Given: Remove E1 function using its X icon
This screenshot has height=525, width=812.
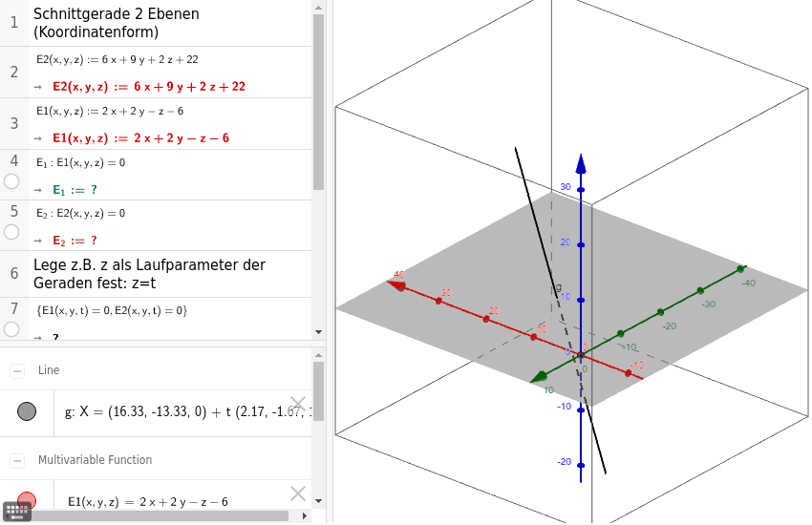Looking at the screenshot, I should point(298,493).
